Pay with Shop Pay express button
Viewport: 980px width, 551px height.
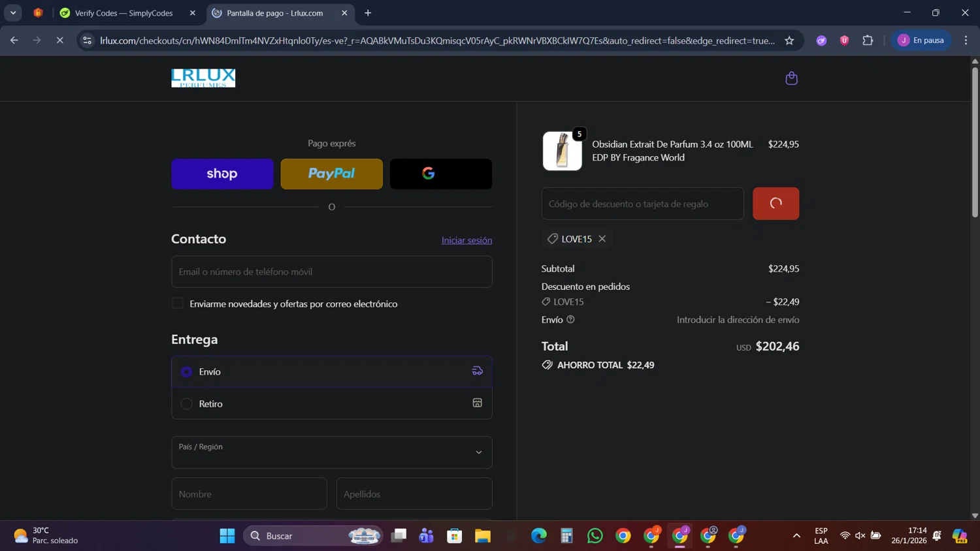coord(222,174)
